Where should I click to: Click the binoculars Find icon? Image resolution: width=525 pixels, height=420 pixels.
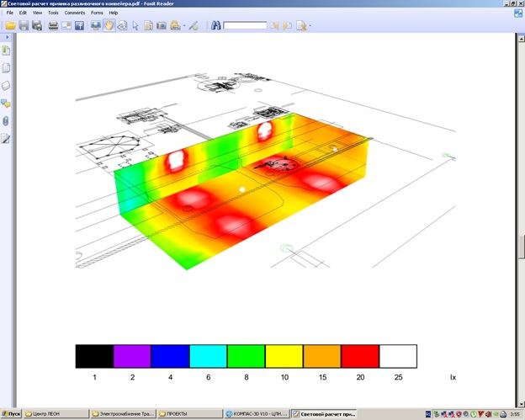(x=216, y=25)
